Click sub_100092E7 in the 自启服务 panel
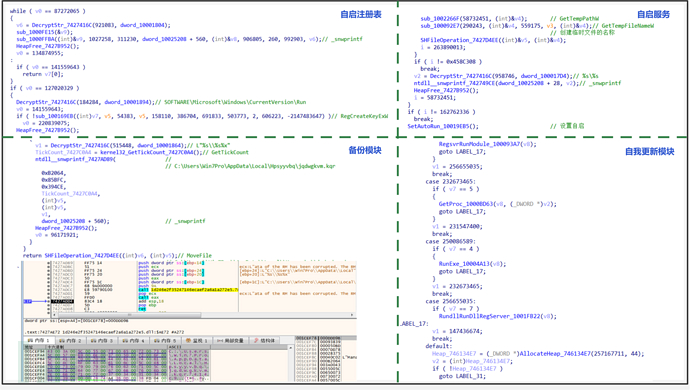This screenshot has height=390, width=690. [442, 26]
